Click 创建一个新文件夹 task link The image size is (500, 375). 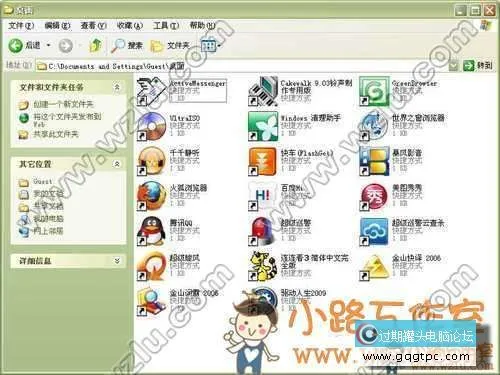(x=63, y=104)
